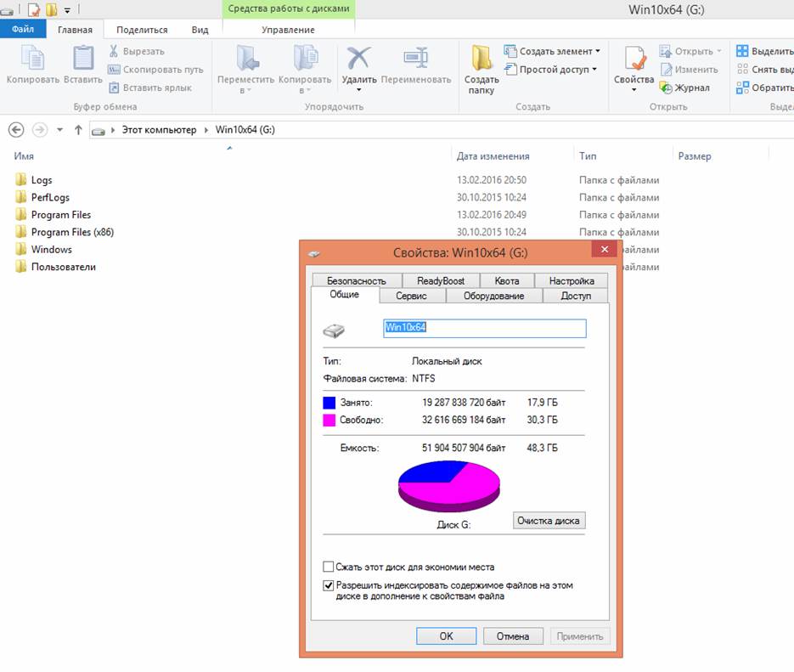Open the ReadyBoost tab
The width and height of the screenshot is (794, 672).
click(441, 280)
